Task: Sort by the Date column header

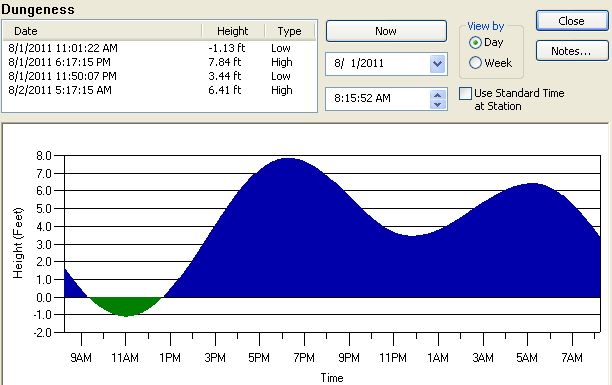Action: tap(102, 31)
